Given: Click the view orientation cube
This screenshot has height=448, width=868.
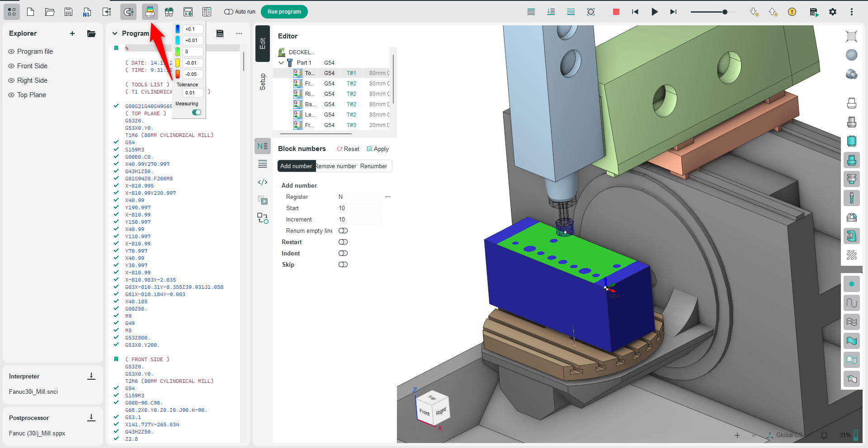Looking at the screenshot, I should [x=432, y=408].
